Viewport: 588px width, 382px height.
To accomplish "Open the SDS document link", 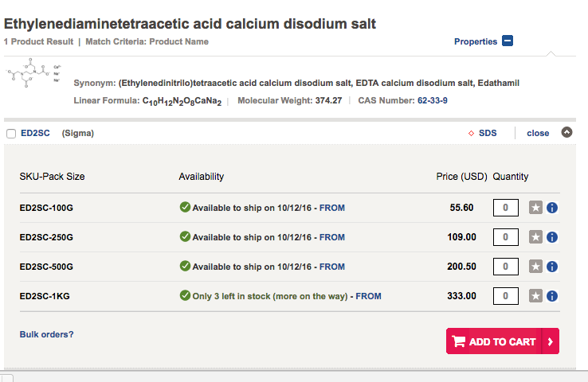I will pyautogui.click(x=487, y=133).
